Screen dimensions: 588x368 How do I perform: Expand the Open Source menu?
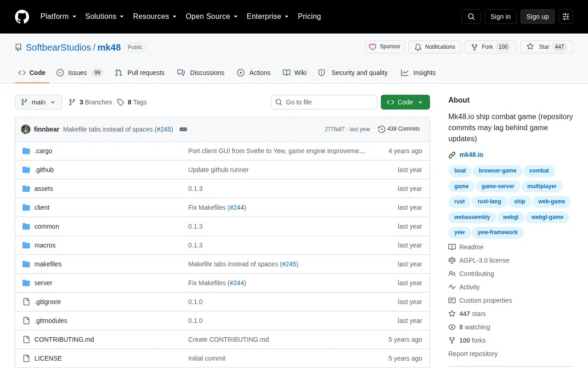tap(212, 17)
